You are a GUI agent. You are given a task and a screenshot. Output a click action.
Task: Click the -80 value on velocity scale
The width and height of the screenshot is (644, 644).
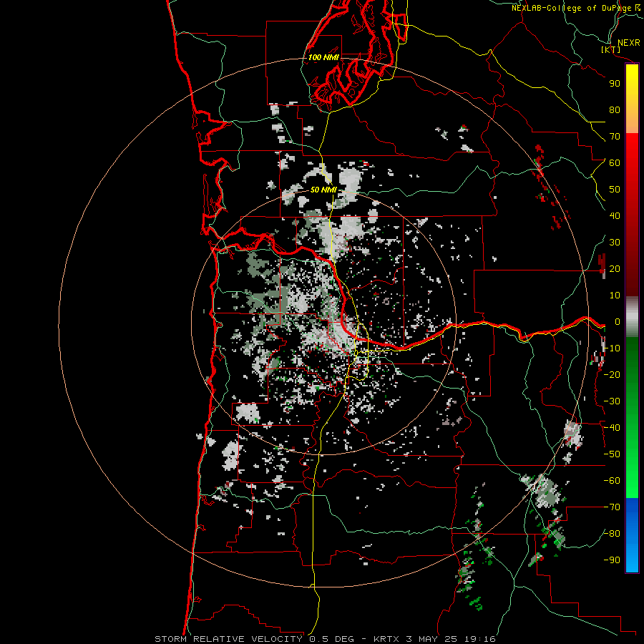(612, 534)
